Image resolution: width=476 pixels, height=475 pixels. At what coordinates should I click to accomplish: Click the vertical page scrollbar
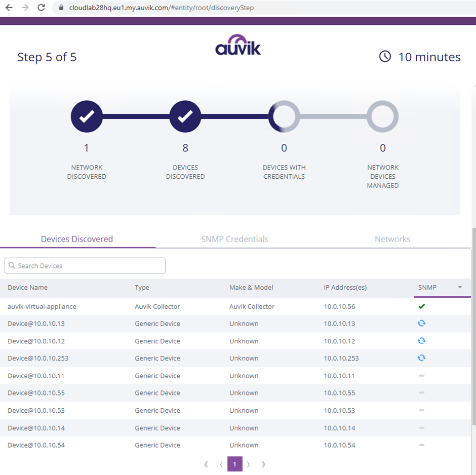474,326
